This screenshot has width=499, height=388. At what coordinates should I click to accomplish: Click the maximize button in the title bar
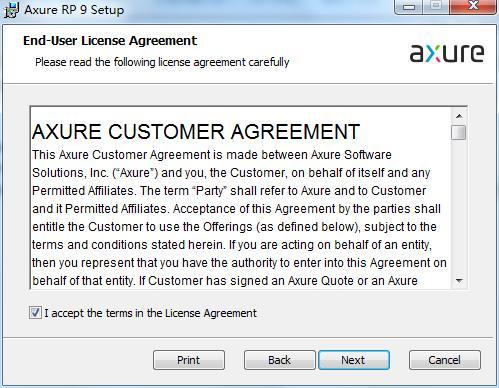pyautogui.click(x=437, y=6)
